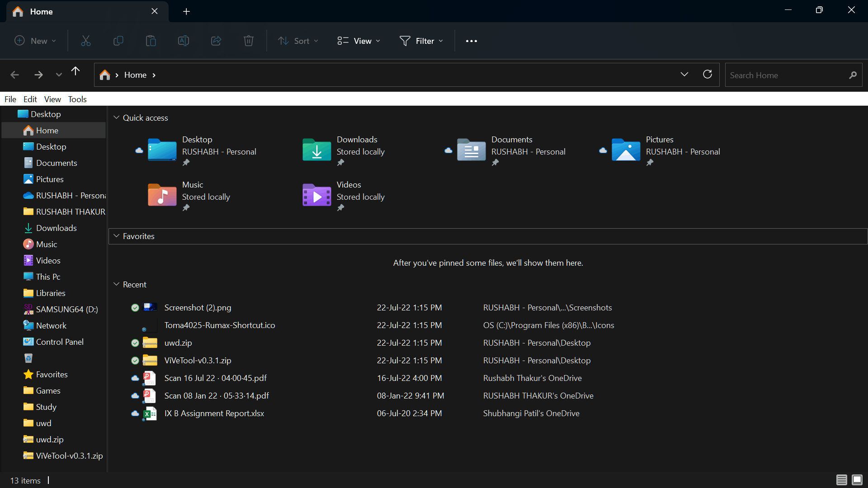
Task: Select SAMSUNG64 (D:) in the navigation pane
Action: (66, 310)
